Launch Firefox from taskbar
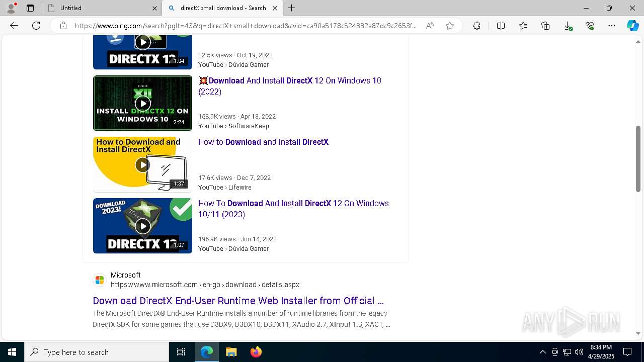Screen dimensions: 644x362 (256, 352)
